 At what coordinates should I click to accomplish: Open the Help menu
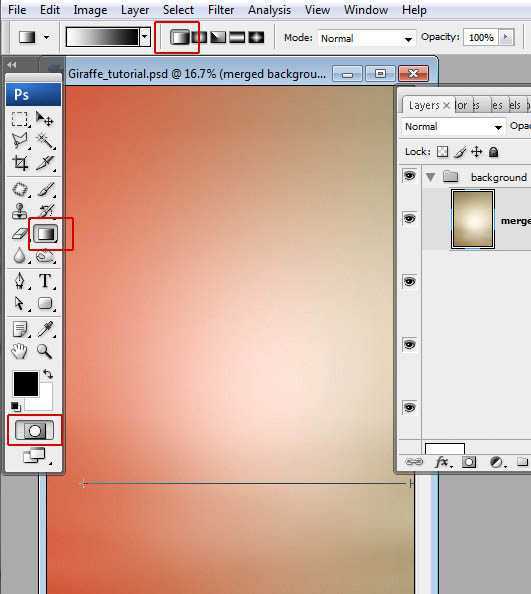point(414,10)
